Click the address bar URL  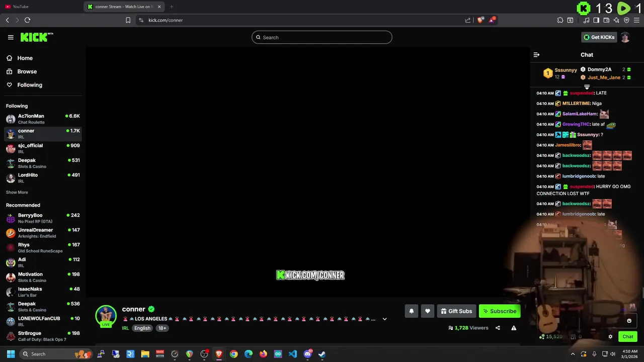(x=166, y=20)
